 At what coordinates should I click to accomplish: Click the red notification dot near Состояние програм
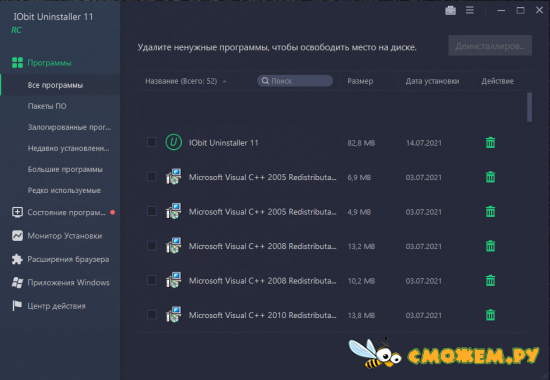point(113,212)
